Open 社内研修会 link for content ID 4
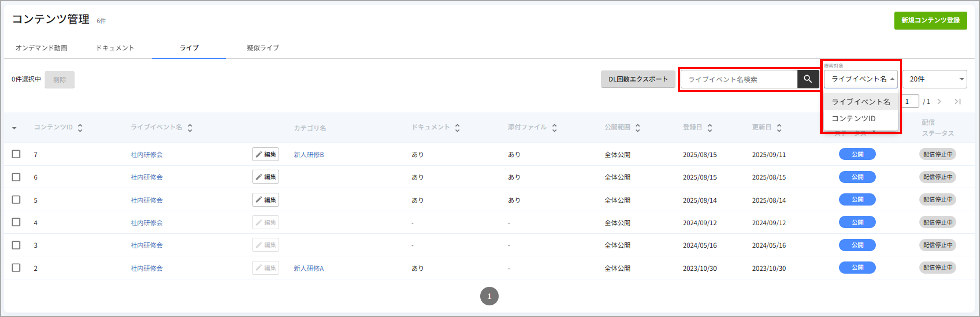 pos(147,223)
